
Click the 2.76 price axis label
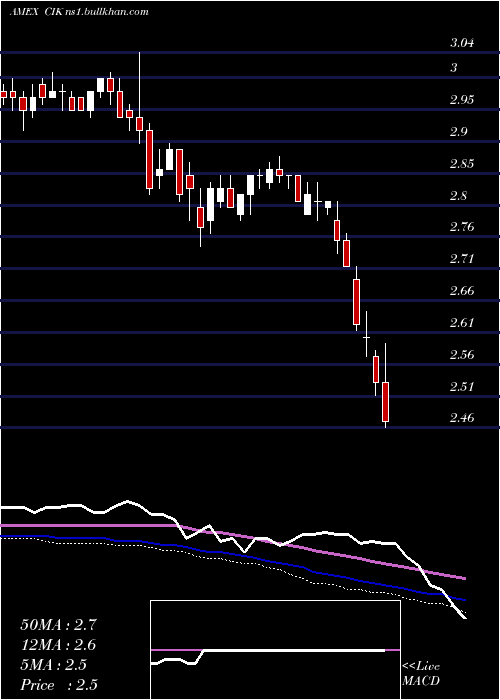(x=462, y=227)
